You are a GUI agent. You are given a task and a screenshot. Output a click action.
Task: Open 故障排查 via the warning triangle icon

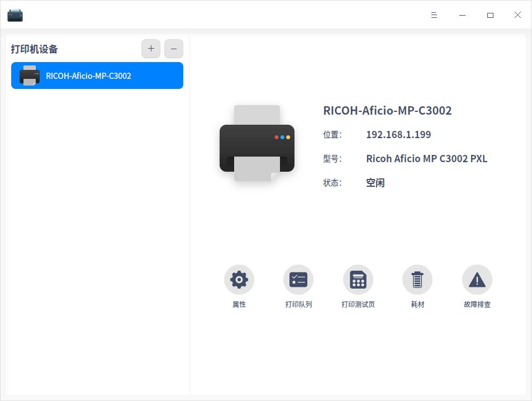(477, 279)
